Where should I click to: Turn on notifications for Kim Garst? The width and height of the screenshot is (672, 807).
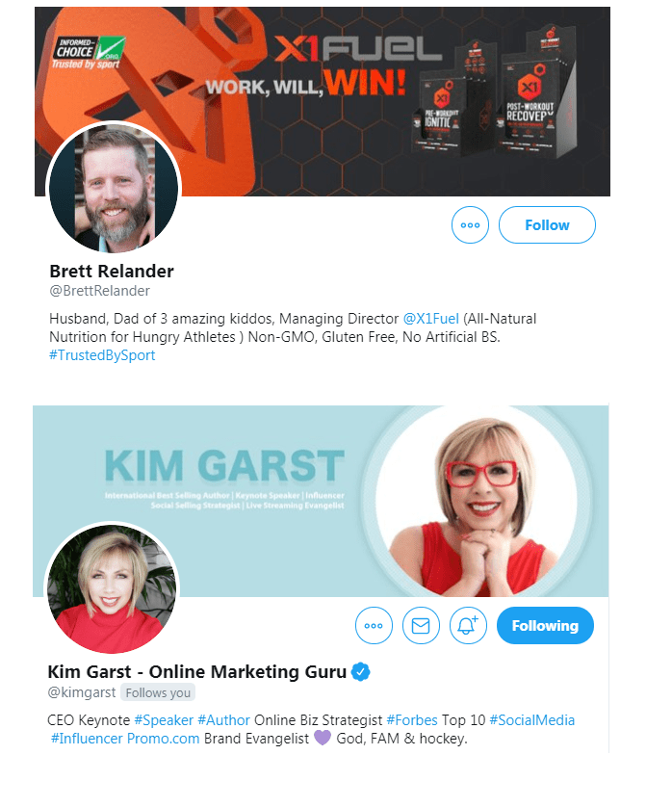468,625
